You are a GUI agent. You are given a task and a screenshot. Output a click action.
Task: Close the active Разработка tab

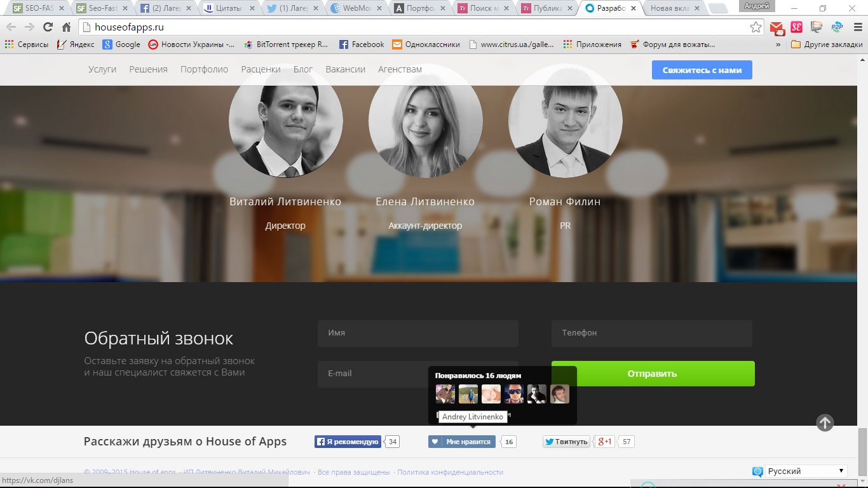click(x=634, y=9)
